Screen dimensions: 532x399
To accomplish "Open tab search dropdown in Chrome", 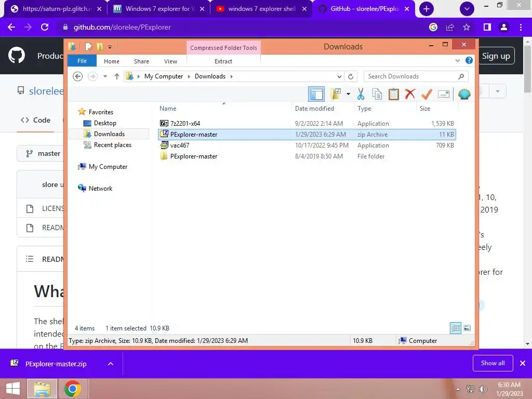I will point(467,9).
